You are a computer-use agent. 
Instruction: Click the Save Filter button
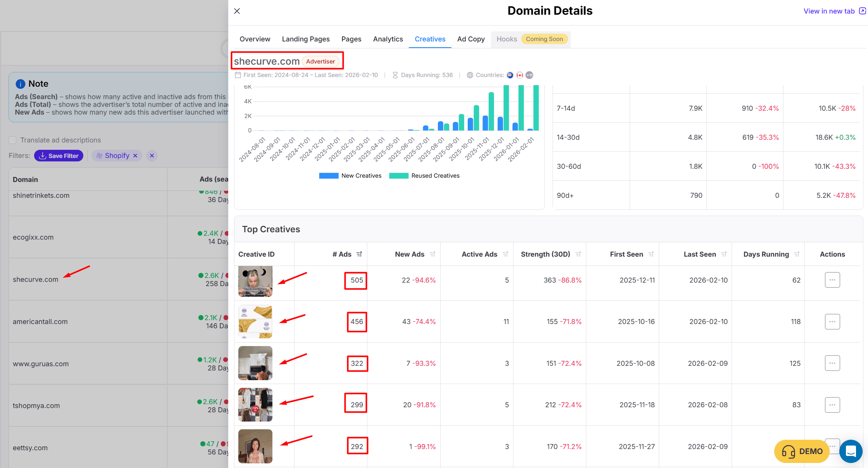(59, 156)
